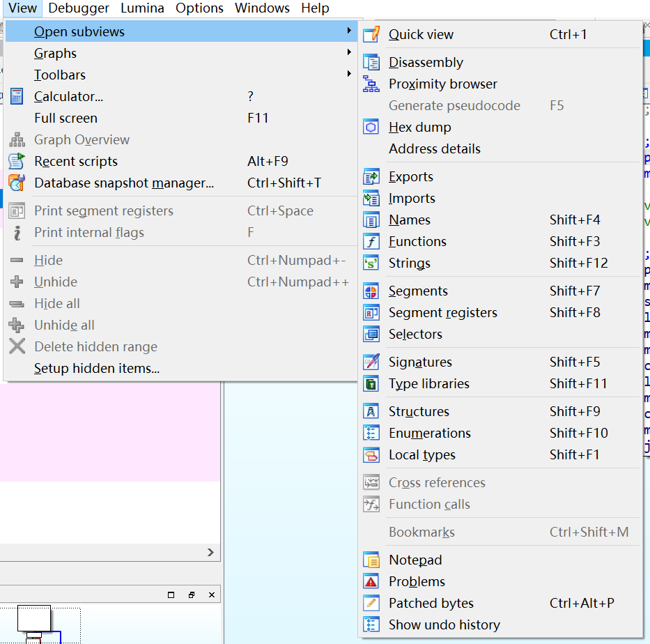Click the Enumerations icon
650x644 pixels.
pyautogui.click(x=371, y=433)
